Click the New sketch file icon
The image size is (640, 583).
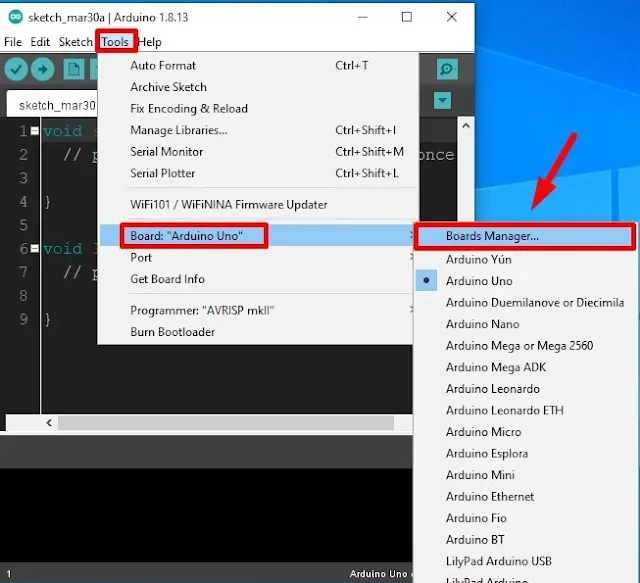74,69
